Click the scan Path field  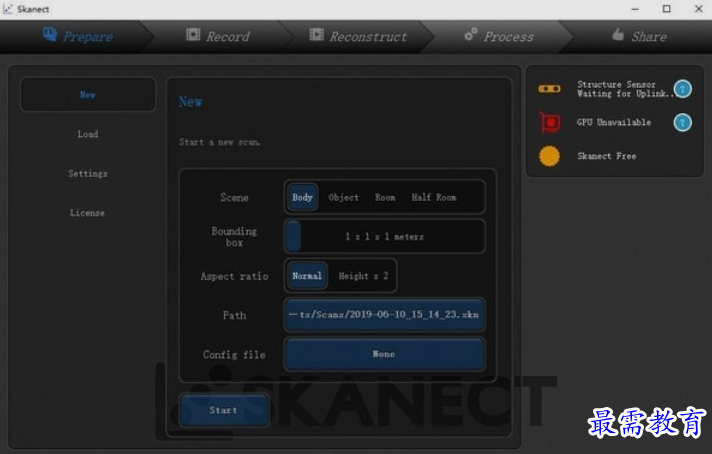(385, 315)
